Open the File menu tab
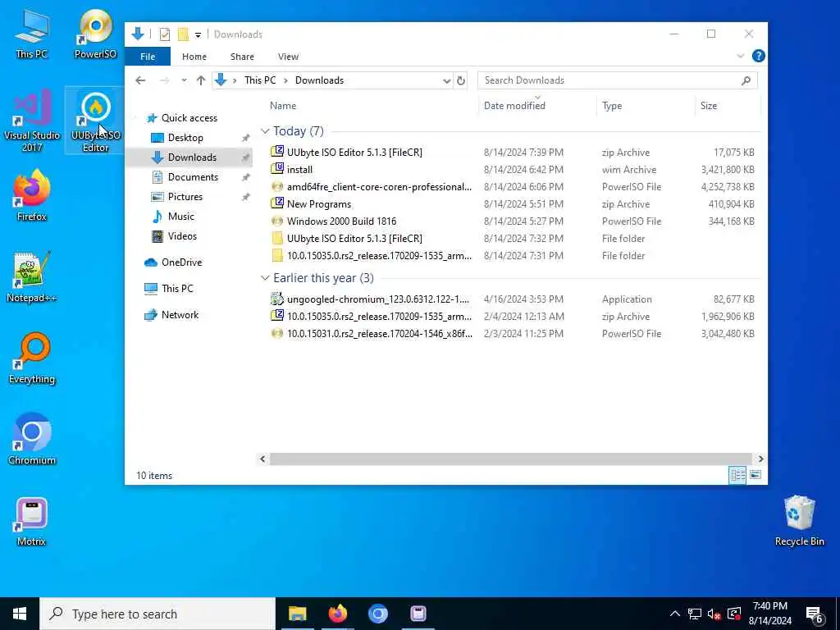 click(x=148, y=57)
